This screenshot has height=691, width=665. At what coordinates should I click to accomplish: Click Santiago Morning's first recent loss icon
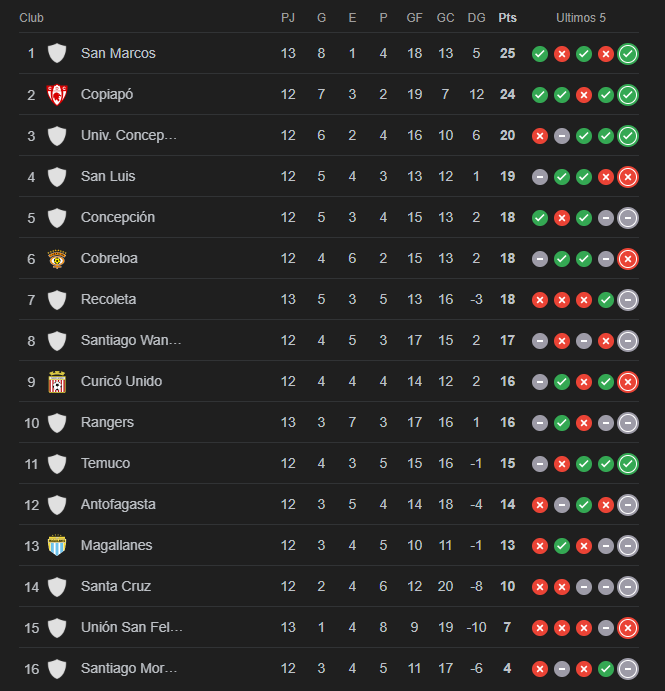[540, 669]
